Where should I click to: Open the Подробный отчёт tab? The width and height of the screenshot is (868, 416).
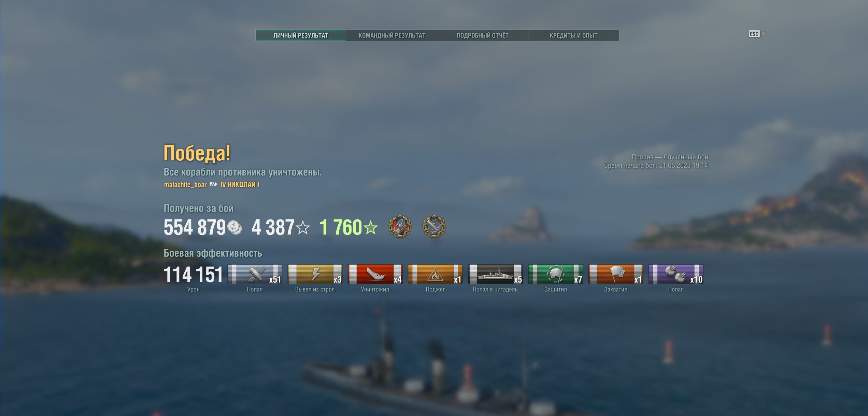483,35
